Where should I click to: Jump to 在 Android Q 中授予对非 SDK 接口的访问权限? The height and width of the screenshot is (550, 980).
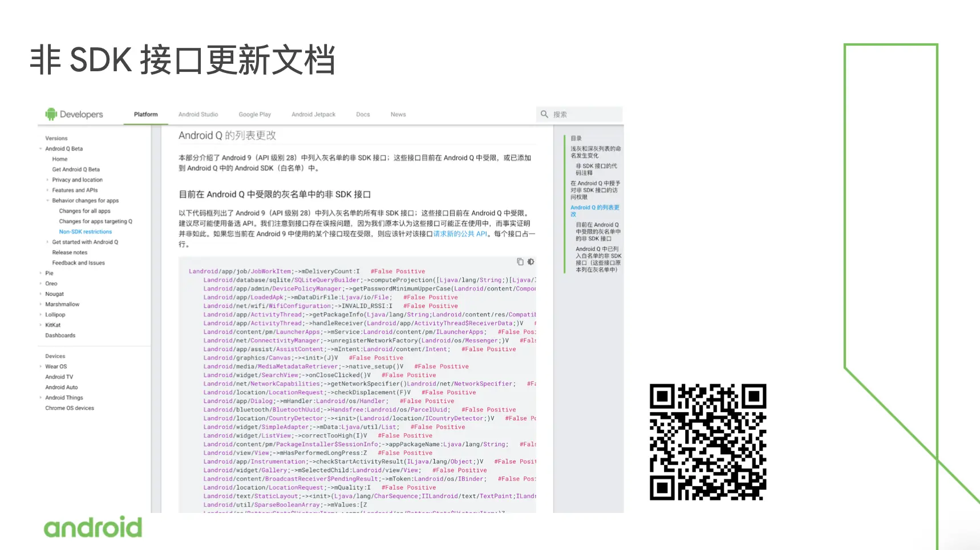tap(596, 190)
